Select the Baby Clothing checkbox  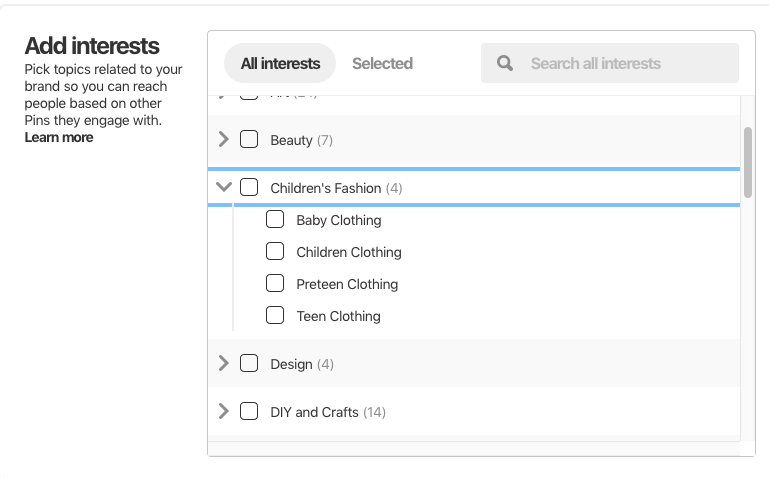pyautogui.click(x=275, y=219)
